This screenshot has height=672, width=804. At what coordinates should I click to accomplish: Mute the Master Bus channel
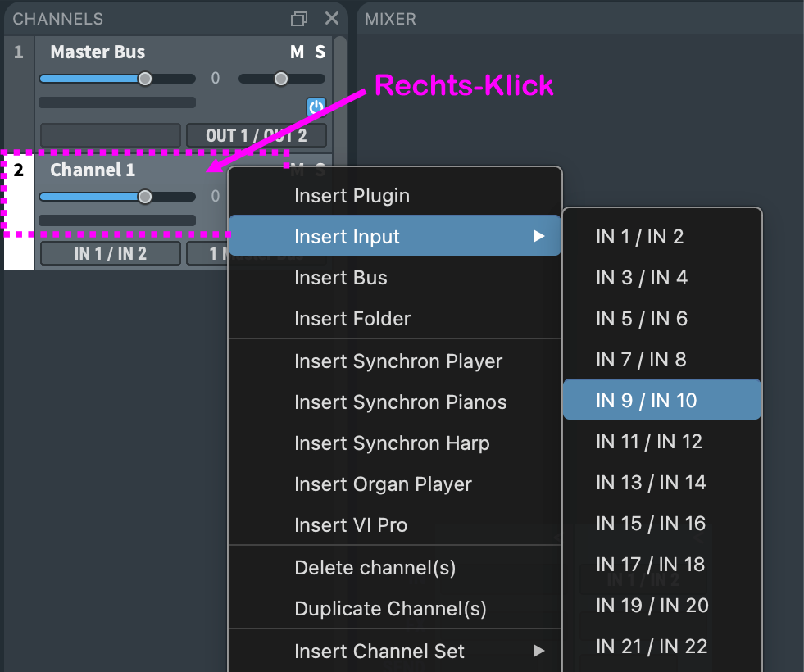(297, 52)
